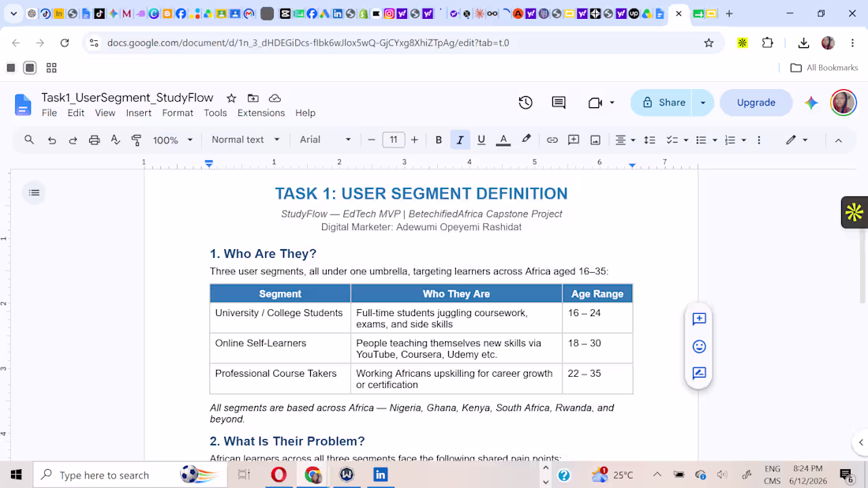The image size is (868, 488).
Task: Show the document outline tabs panel
Action: [34, 192]
